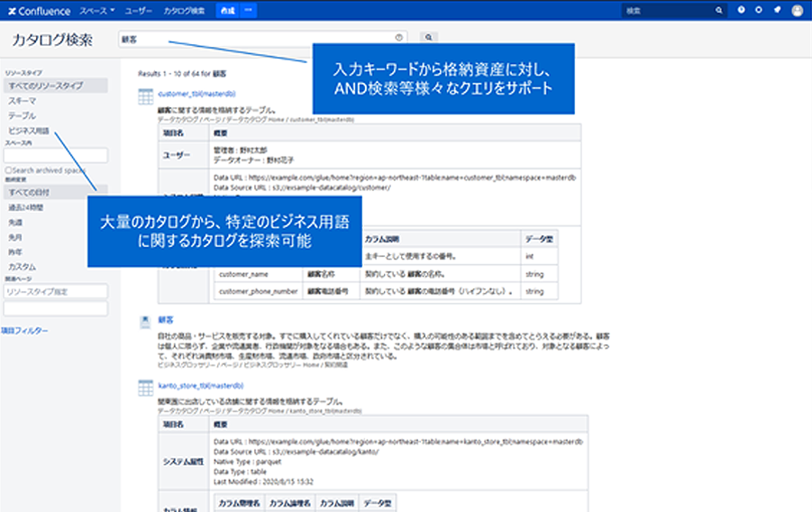Viewport: 812px width, 512px height.
Task: Open カタログ検索 in the top navigation
Action: coord(184,10)
